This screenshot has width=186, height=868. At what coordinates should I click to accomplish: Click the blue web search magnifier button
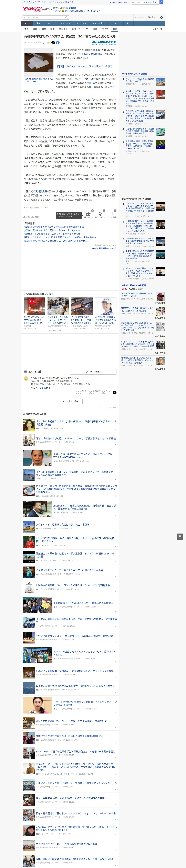pyautogui.click(x=161, y=2)
